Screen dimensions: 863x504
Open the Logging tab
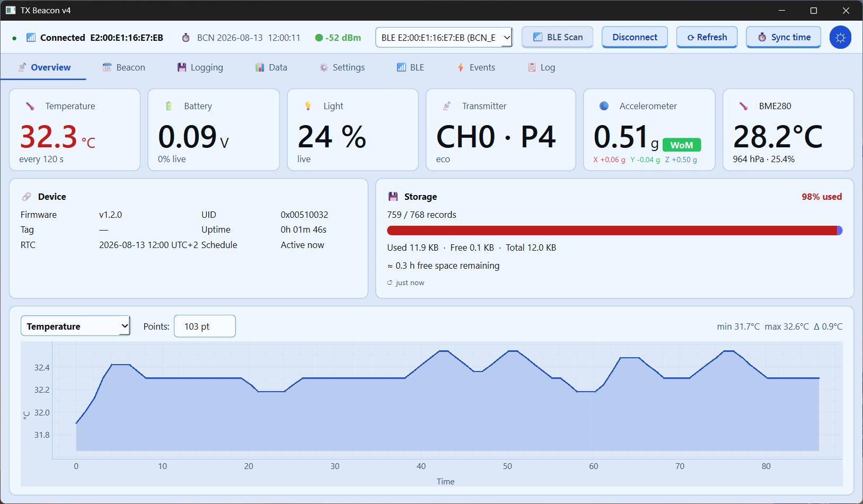click(x=200, y=67)
